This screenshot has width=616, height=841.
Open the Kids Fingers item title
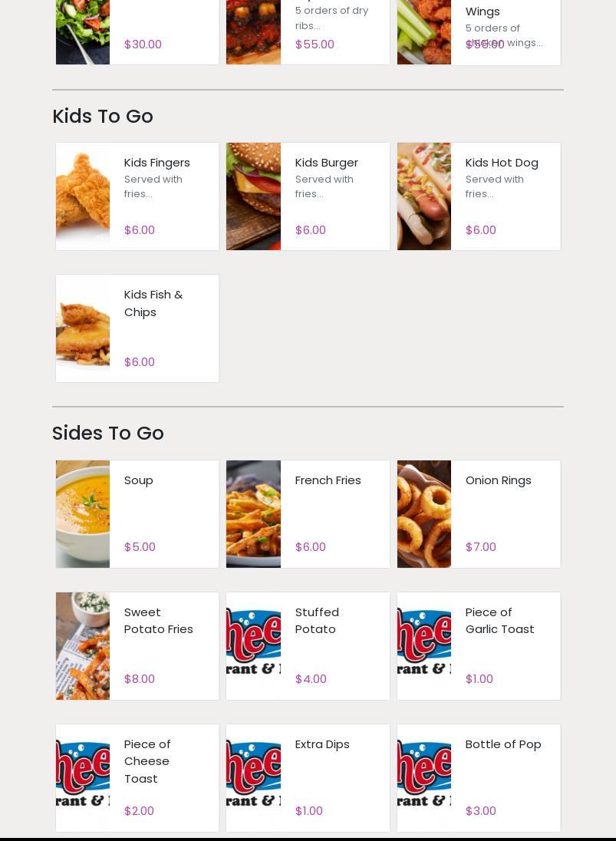coord(156,163)
